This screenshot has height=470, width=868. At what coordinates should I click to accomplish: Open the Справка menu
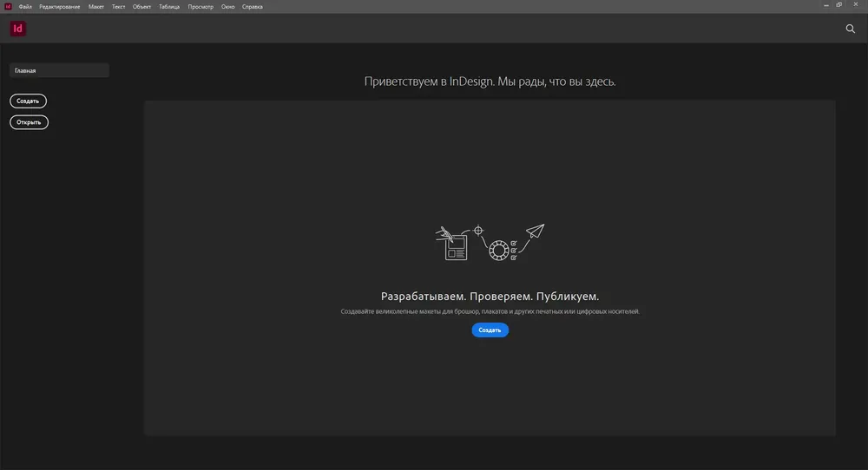(x=252, y=7)
